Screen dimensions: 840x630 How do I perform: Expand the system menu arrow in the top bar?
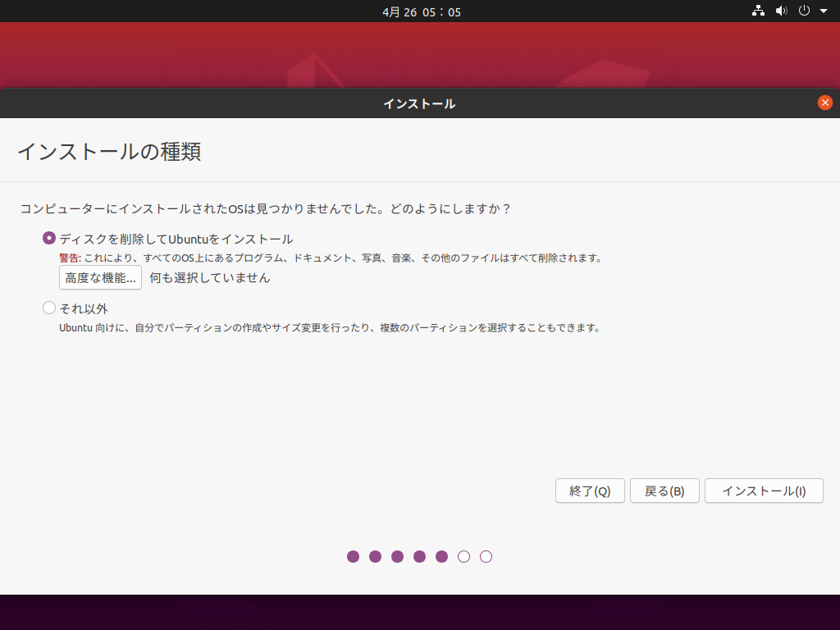(824, 11)
